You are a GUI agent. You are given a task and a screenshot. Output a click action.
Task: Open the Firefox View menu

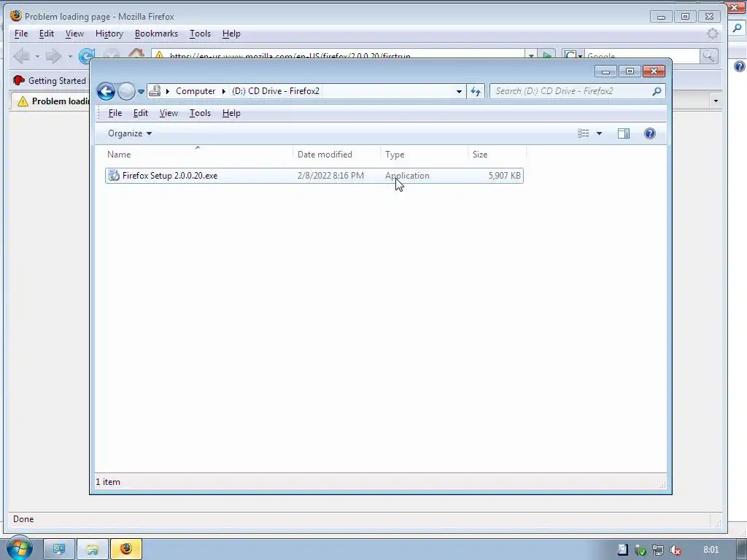tap(74, 34)
